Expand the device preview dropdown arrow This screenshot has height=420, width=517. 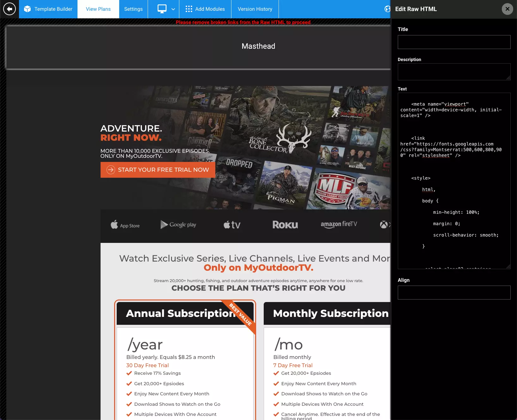173,9
